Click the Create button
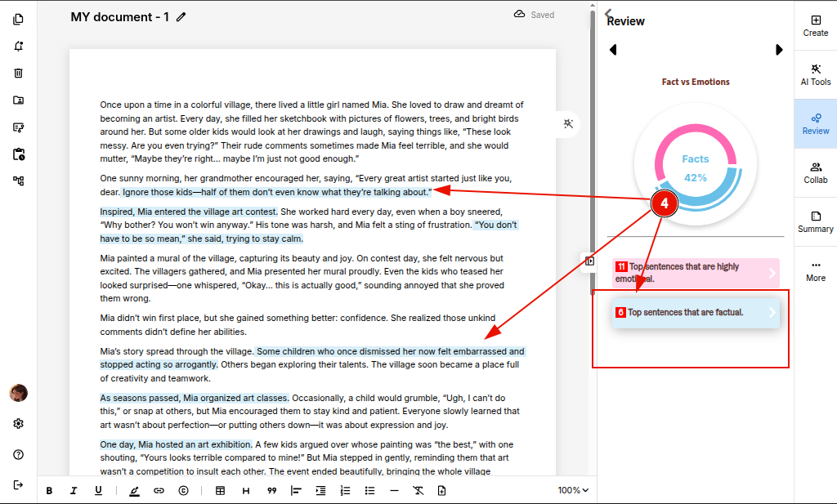The height and width of the screenshot is (504, 837). point(815,25)
